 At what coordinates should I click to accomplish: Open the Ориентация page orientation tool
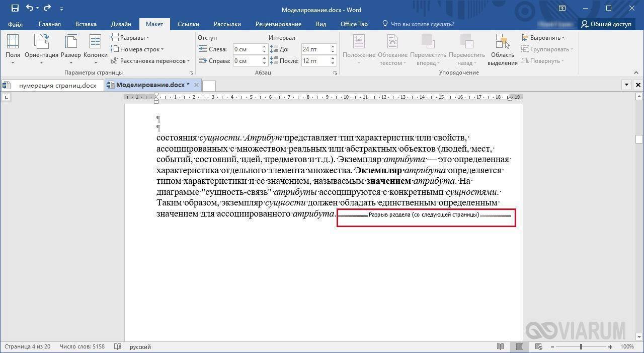coord(41,49)
